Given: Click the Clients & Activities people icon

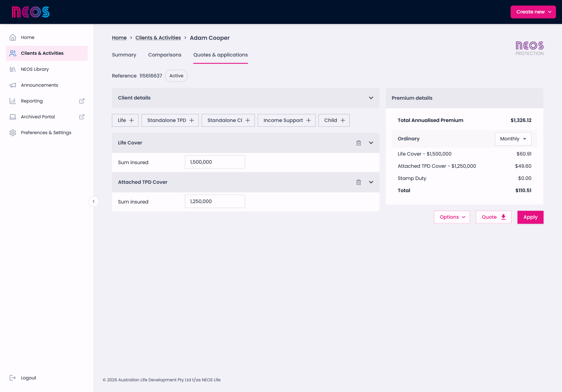Looking at the screenshot, I should (x=13, y=53).
